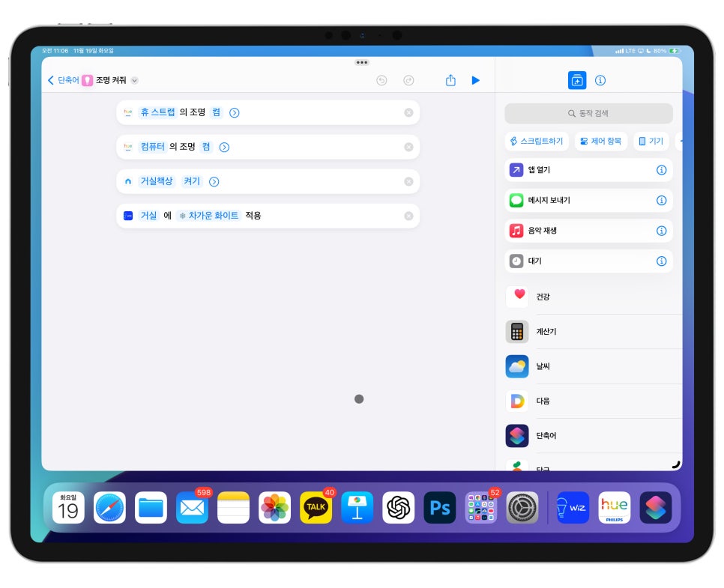Change the 차가운 화이트 scene parameter
The width and height of the screenshot is (724, 588).
pyautogui.click(x=208, y=216)
